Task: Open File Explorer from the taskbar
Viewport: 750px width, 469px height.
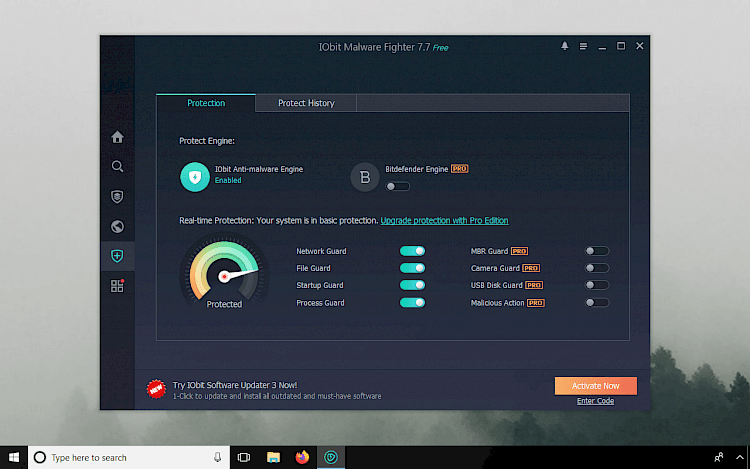Action: click(x=273, y=458)
